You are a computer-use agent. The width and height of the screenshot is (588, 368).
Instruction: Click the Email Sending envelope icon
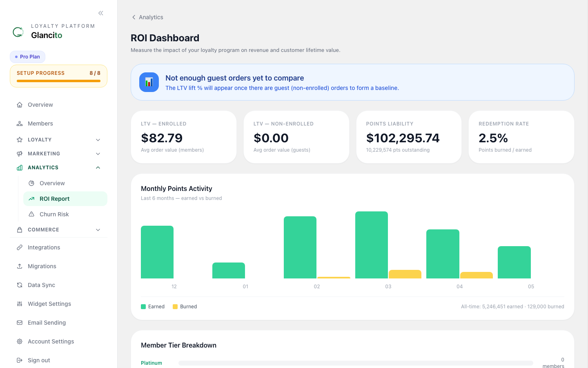point(20,323)
